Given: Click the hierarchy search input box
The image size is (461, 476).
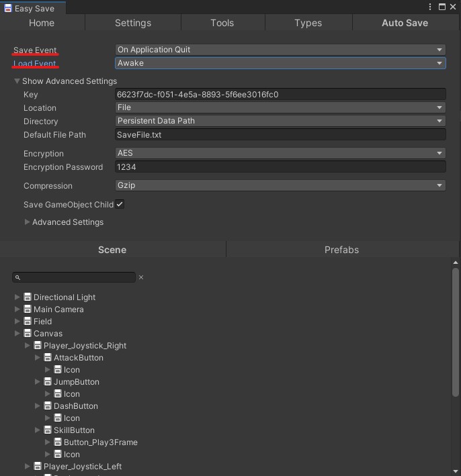Looking at the screenshot, I should click(x=74, y=277).
